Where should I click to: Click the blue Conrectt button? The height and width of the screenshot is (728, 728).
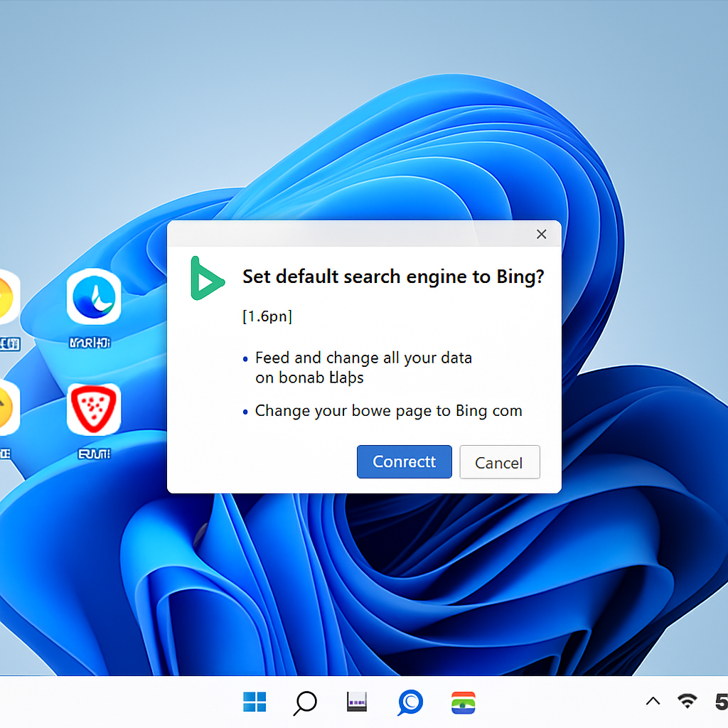404,461
